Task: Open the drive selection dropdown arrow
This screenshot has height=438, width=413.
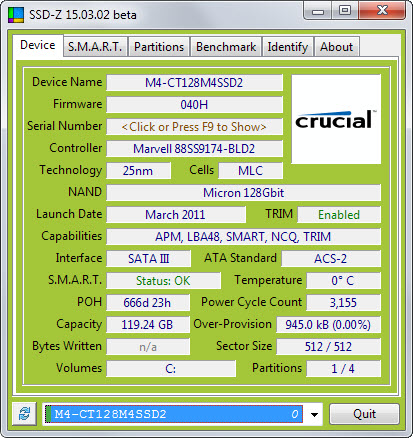Action: [314, 415]
